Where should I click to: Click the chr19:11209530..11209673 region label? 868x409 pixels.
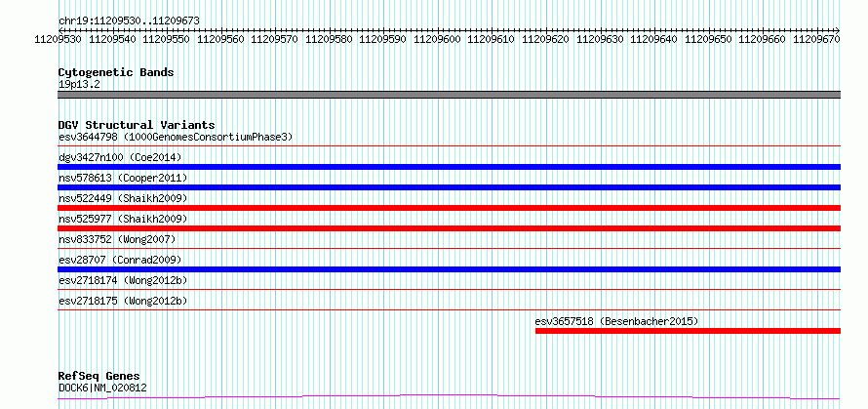pyautogui.click(x=129, y=20)
